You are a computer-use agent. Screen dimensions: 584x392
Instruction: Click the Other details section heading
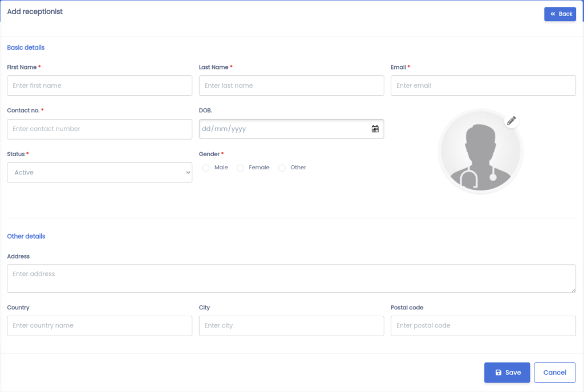point(26,236)
